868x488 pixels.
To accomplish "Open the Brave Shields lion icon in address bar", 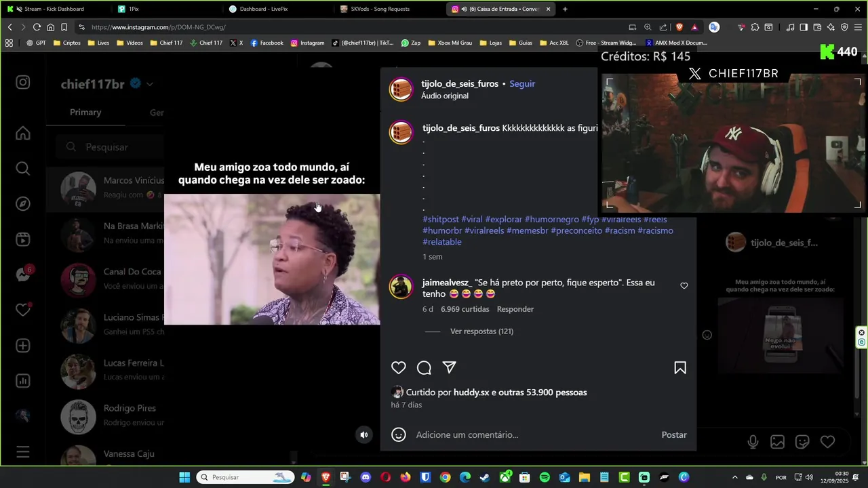I will point(679,27).
